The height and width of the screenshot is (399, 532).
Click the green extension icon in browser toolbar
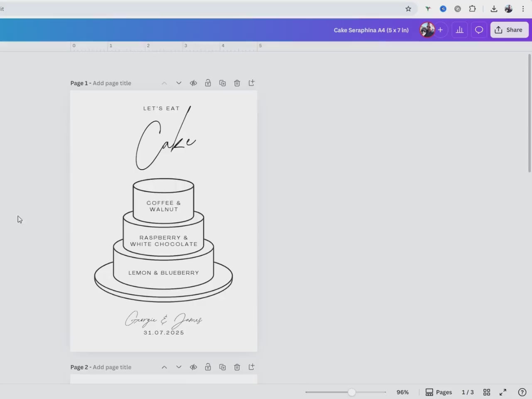pyautogui.click(x=428, y=9)
